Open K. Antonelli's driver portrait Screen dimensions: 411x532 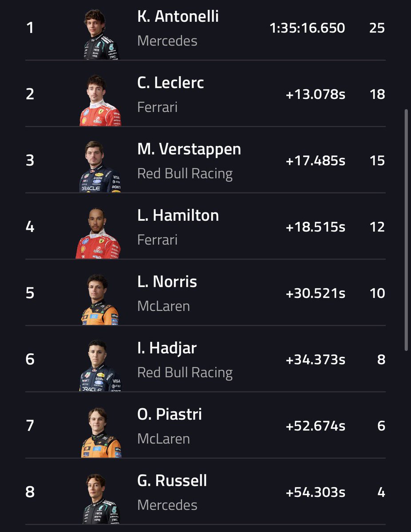click(101, 34)
